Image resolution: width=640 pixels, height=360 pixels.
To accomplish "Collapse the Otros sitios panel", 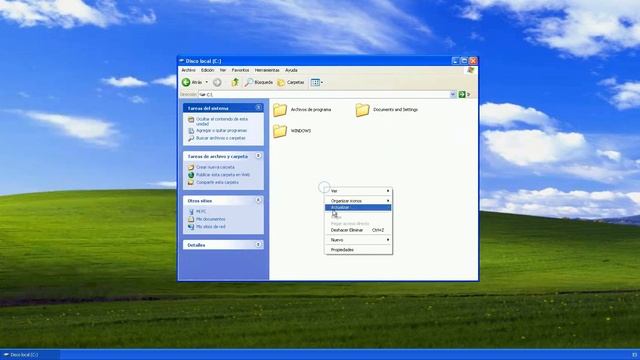I will [258, 200].
